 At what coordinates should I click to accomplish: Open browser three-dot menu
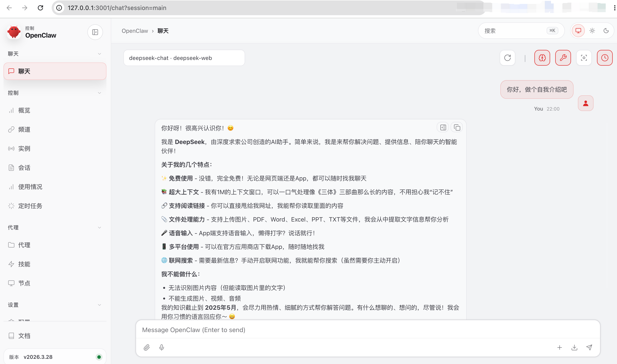pos(614,8)
